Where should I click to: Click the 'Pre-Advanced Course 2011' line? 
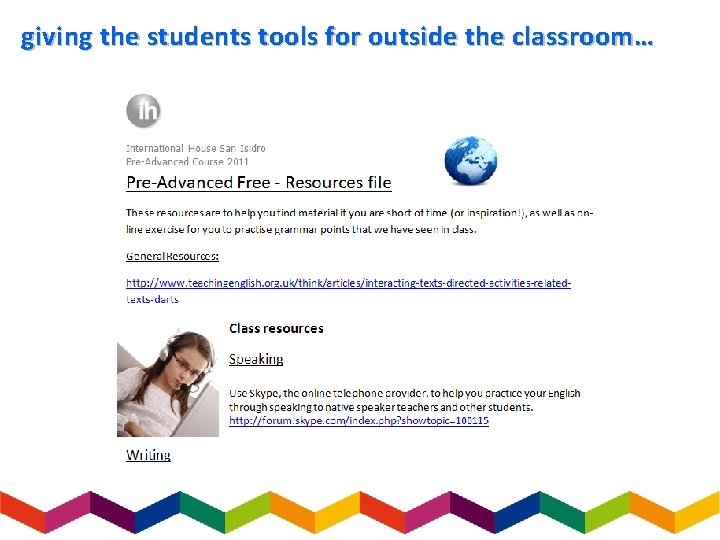[187, 162]
